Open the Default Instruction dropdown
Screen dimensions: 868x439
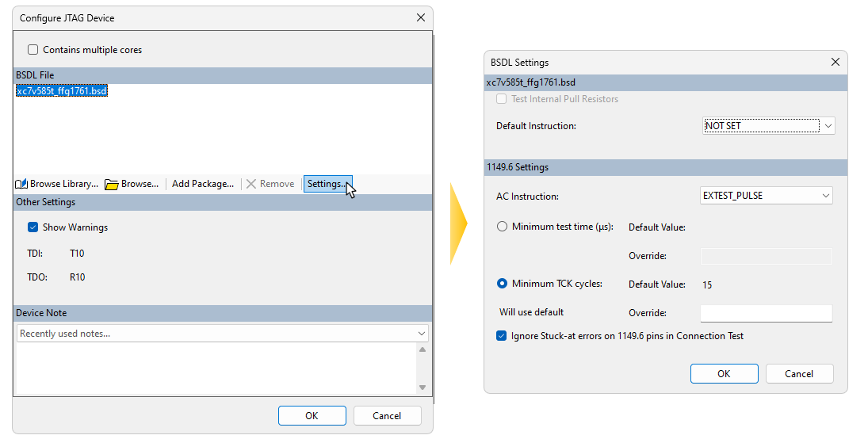(828, 126)
